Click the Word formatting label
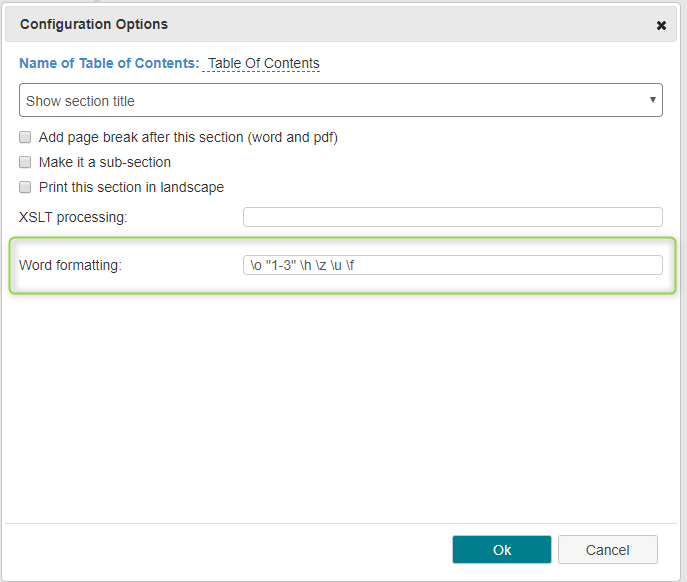Image resolution: width=687 pixels, height=582 pixels. tap(70, 265)
